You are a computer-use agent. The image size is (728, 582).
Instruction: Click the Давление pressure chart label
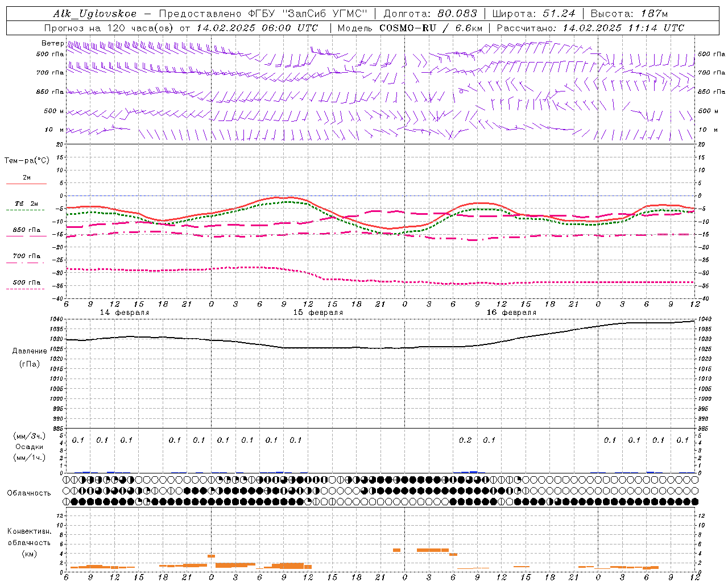[30, 351]
